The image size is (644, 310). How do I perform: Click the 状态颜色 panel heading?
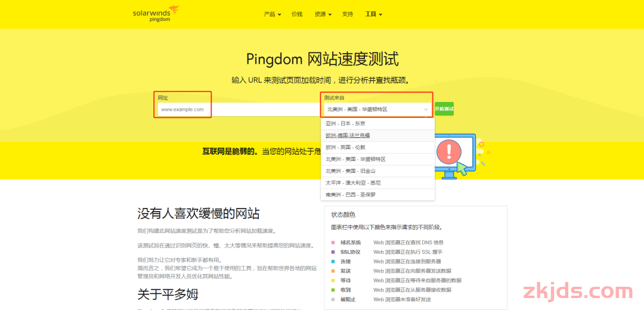pos(343,215)
